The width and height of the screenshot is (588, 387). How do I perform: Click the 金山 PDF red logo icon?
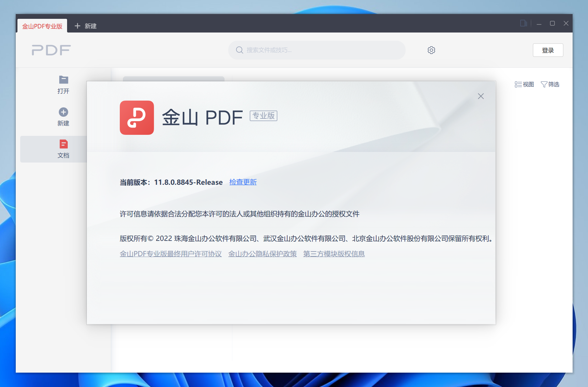tap(137, 118)
